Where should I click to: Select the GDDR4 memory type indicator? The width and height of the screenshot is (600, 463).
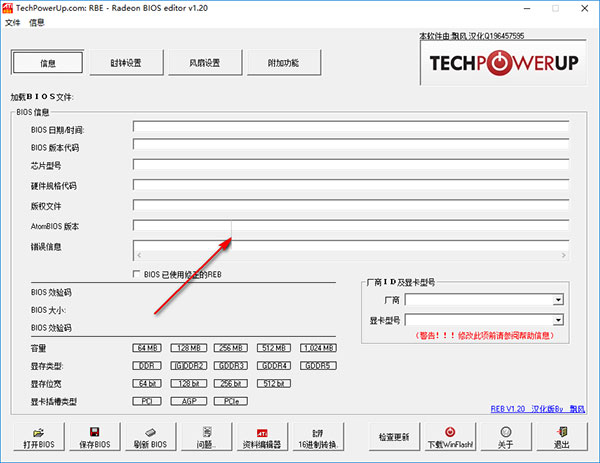pos(274,365)
